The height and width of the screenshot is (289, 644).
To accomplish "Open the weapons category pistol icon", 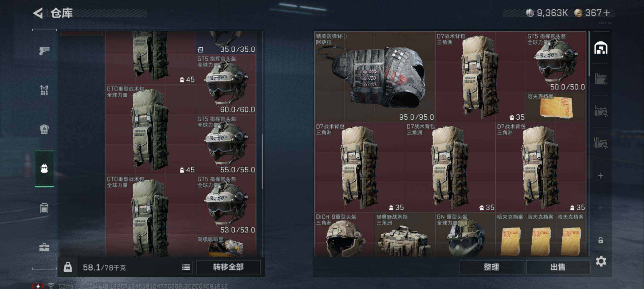I will (x=44, y=51).
